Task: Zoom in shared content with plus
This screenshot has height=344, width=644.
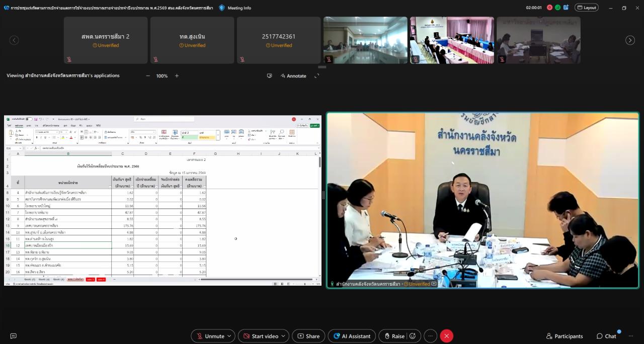Action: point(177,76)
